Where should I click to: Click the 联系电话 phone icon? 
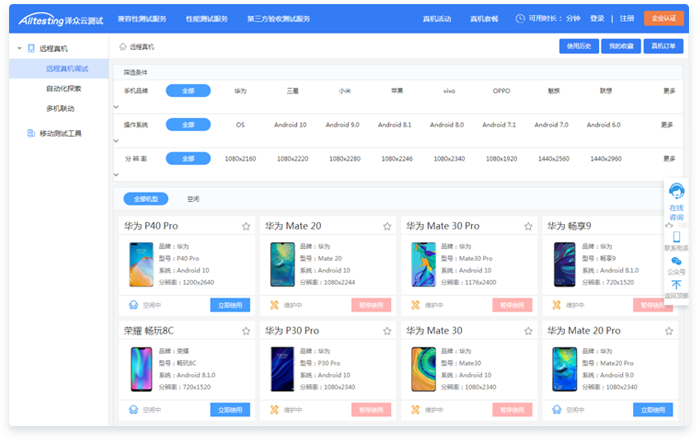click(676, 237)
